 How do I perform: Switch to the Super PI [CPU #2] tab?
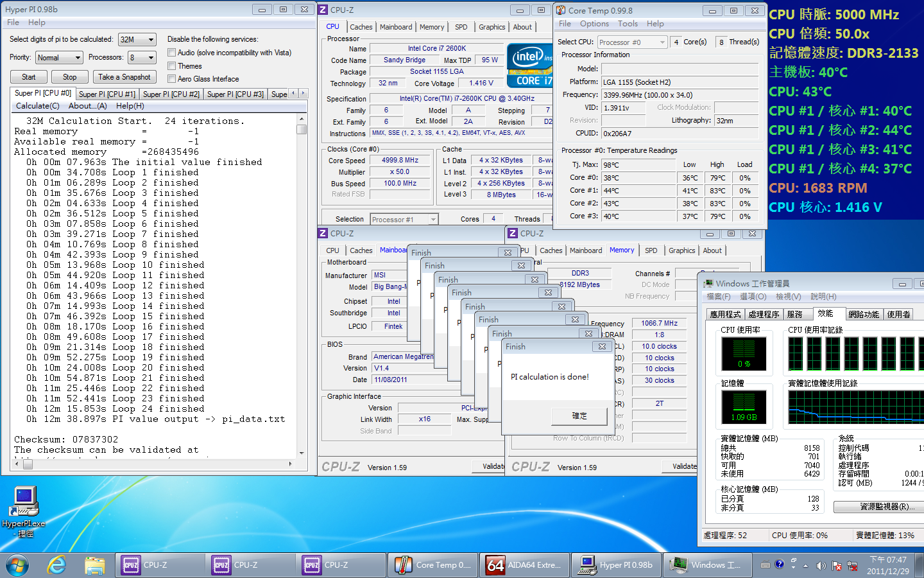[x=171, y=94]
